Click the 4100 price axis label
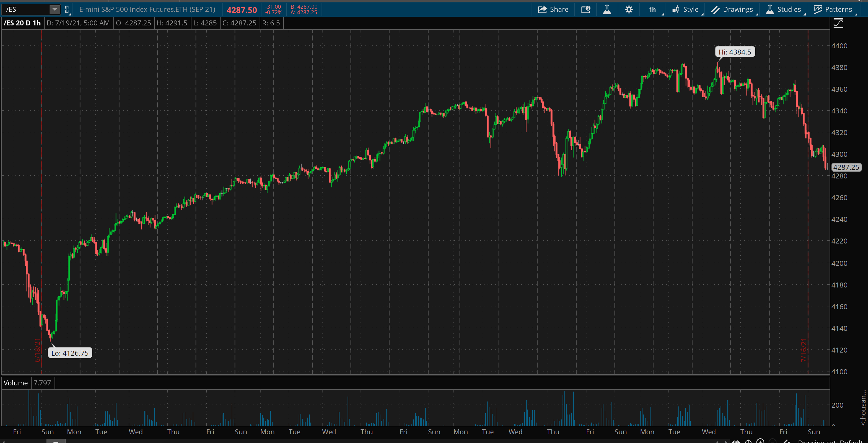This screenshot has width=868, height=443. click(839, 371)
